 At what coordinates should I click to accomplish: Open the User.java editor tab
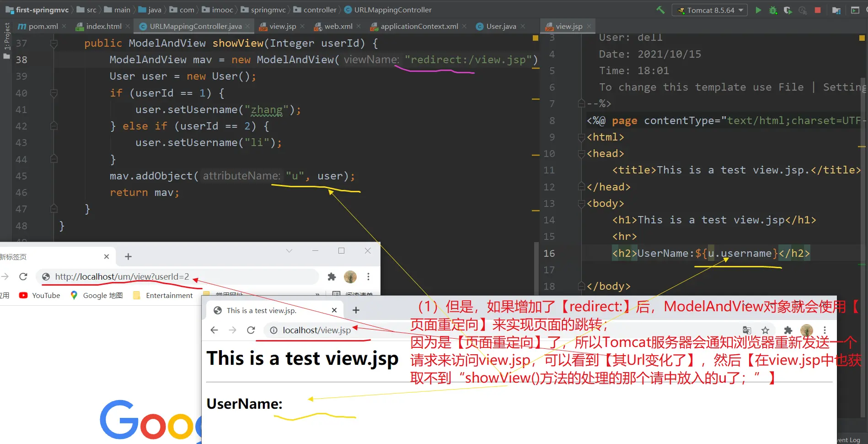point(500,27)
